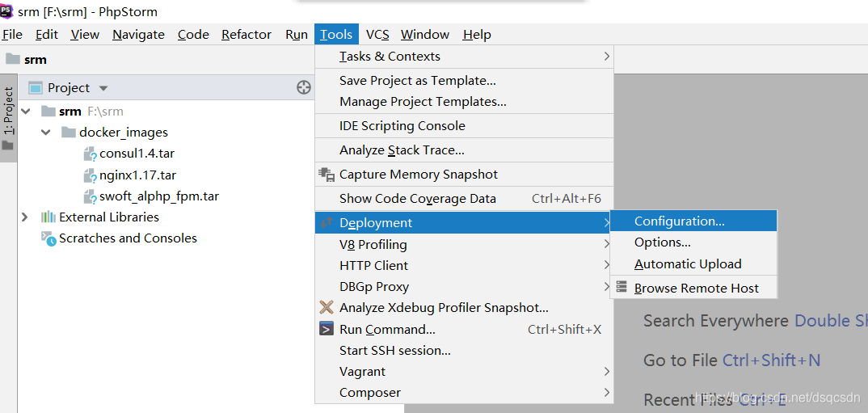
Task: Click the docker_images folder icon
Action: click(69, 133)
